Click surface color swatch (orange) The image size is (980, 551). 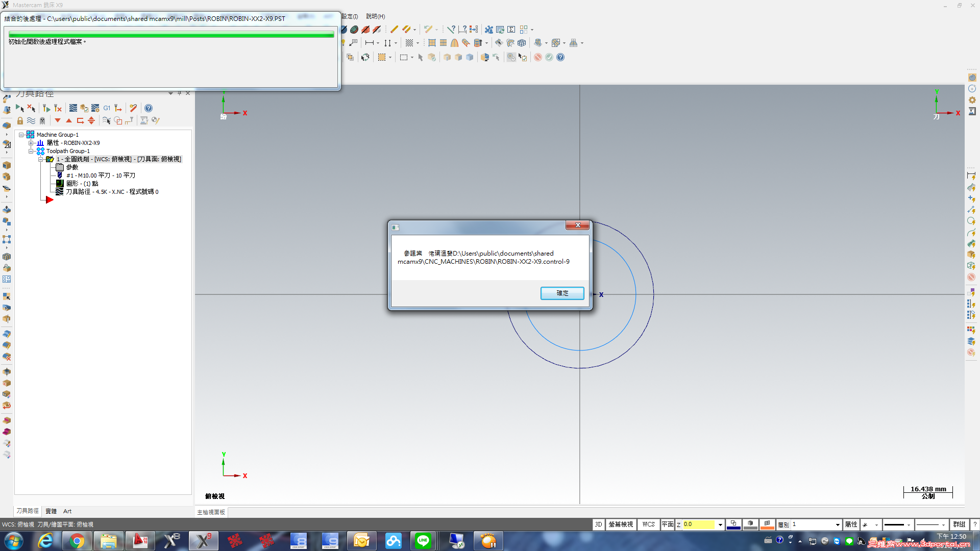click(767, 524)
